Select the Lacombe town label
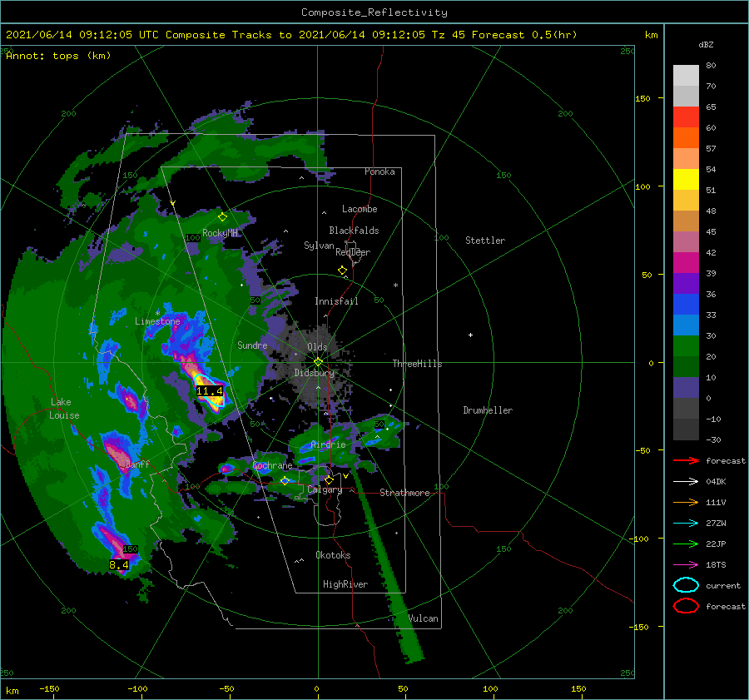This screenshot has width=749, height=700. tap(360, 209)
